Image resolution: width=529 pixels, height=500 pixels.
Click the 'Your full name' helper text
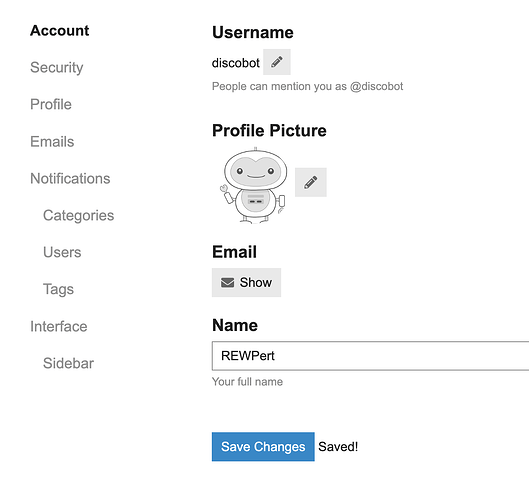pyautogui.click(x=247, y=382)
